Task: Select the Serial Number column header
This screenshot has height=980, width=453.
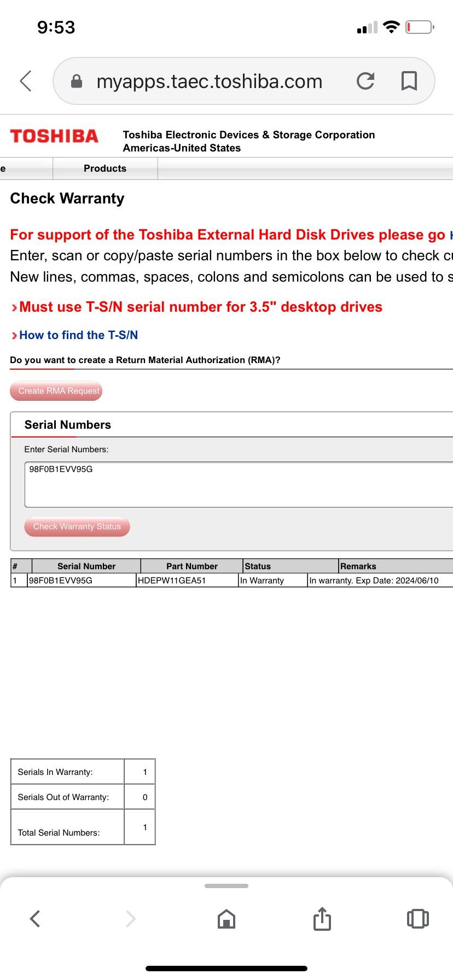Action: click(x=86, y=566)
